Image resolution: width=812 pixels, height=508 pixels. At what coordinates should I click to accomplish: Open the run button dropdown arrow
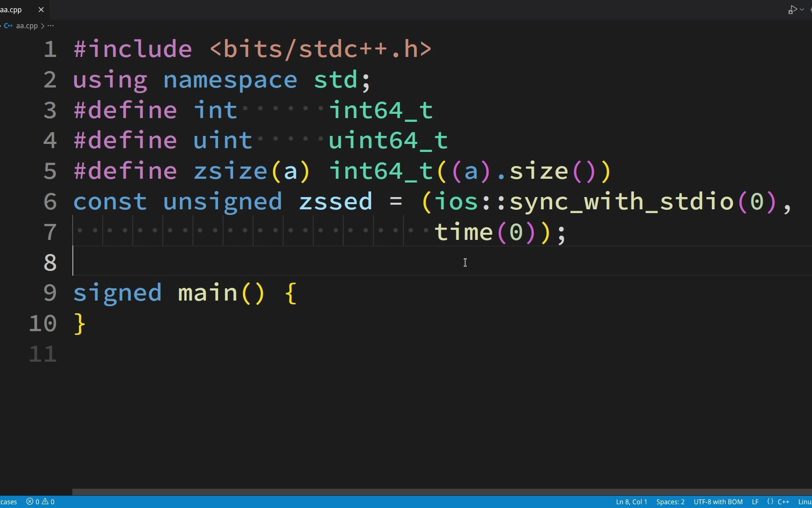pyautogui.click(x=802, y=9)
